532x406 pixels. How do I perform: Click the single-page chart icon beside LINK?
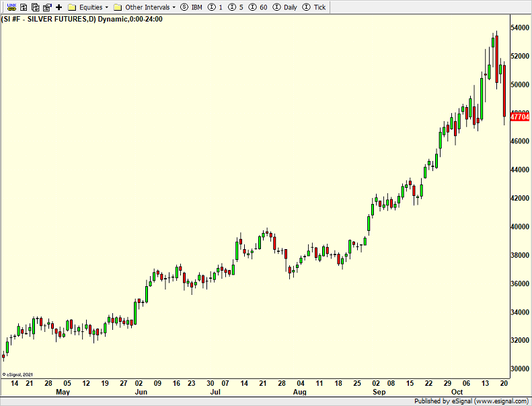(23, 7)
